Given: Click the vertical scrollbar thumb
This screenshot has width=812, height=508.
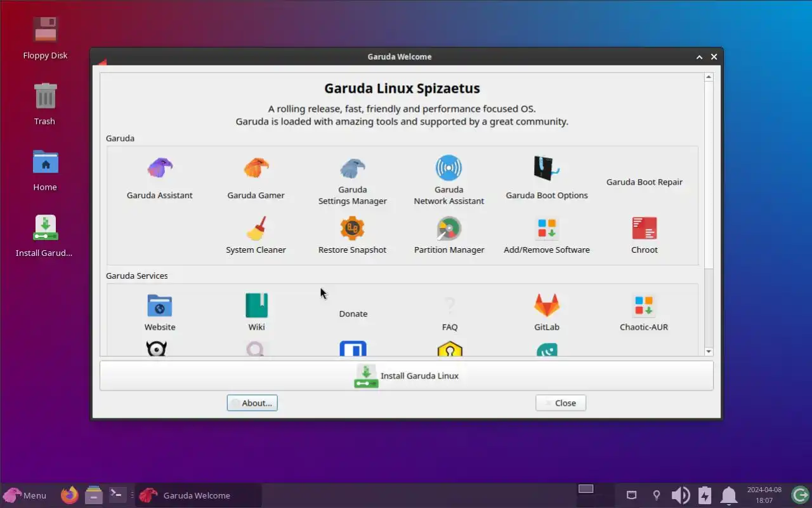Looking at the screenshot, I should pos(709,175).
